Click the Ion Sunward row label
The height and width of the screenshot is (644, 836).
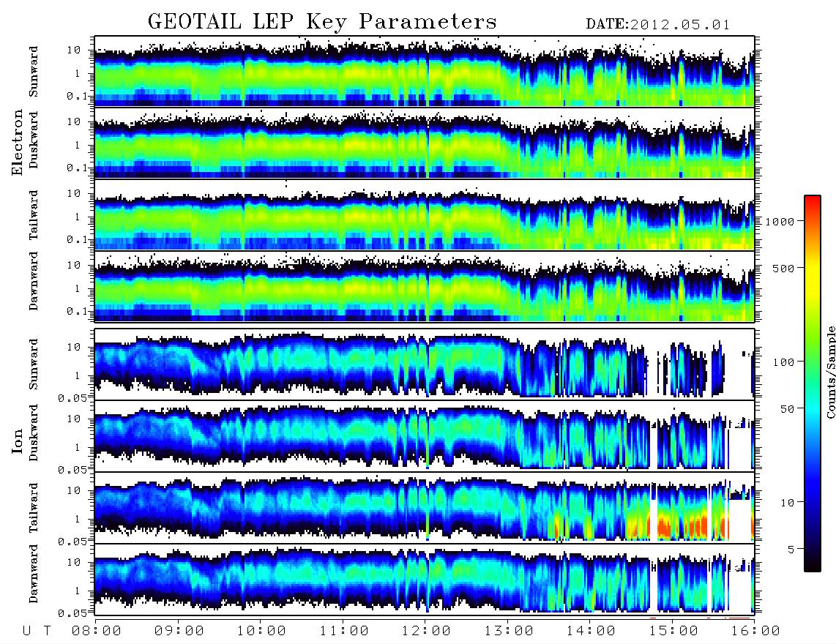pyautogui.click(x=34, y=364)
